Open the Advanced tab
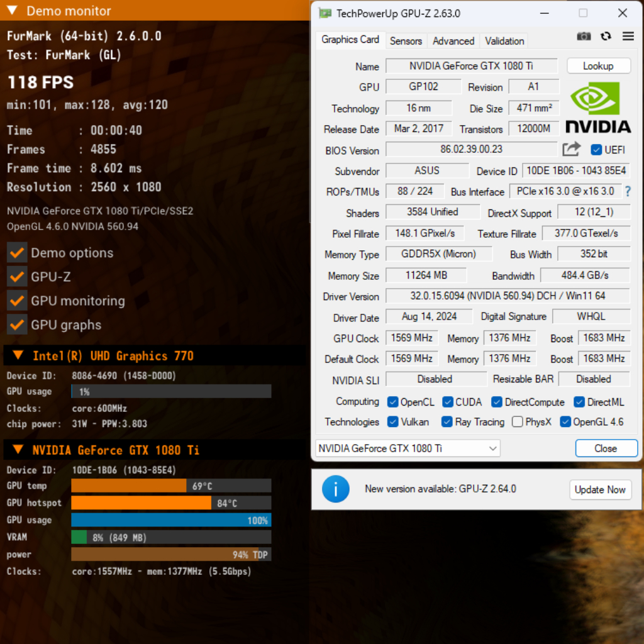The height and width of the screenshot is (644, 644). pos(453,41)
